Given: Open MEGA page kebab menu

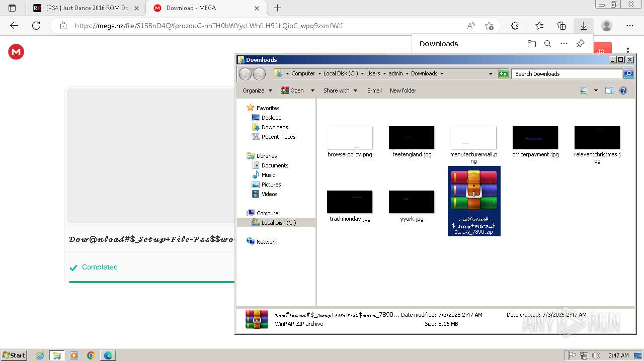Looking at the screenshot, I should tap(628, 50).
